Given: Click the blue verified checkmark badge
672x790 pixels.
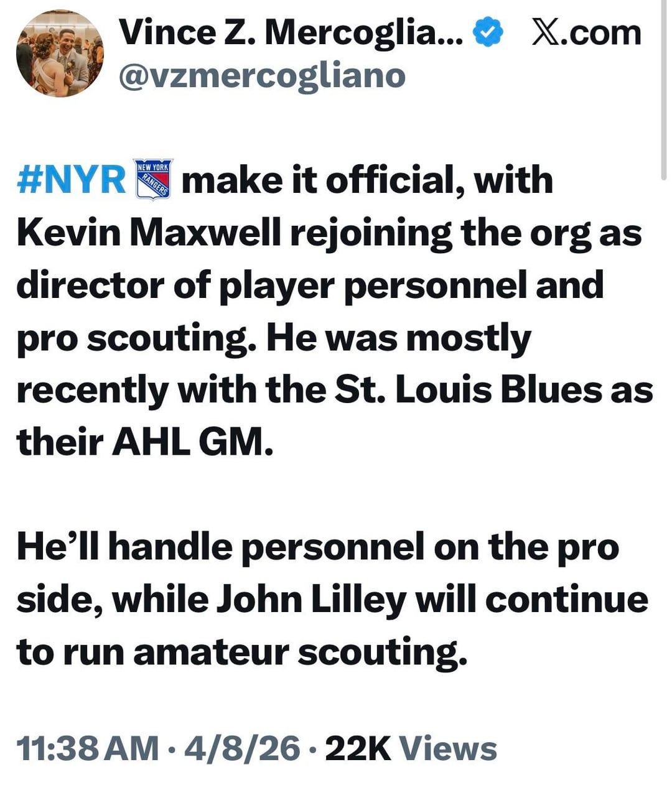Looking at the screenshot, I should click(x=488, y=32).
